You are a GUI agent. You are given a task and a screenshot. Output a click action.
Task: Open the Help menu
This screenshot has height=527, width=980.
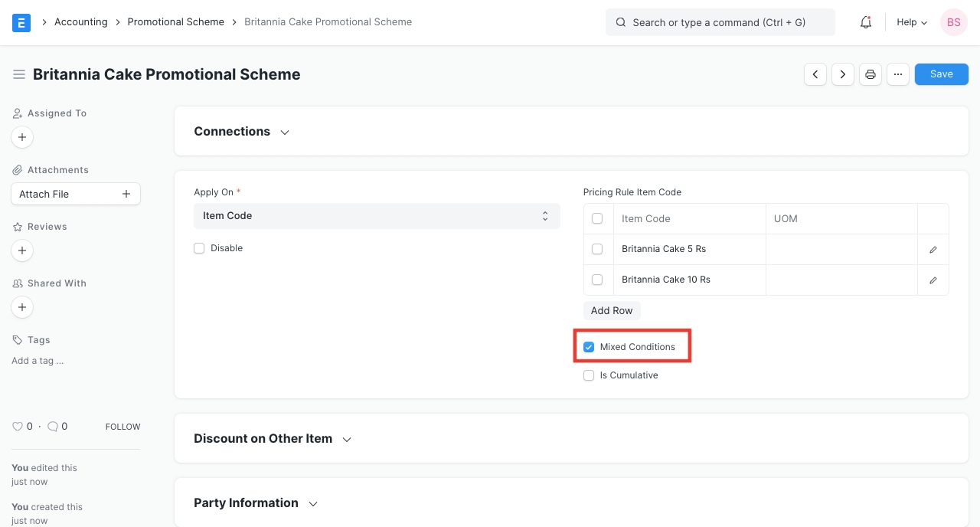911,22
